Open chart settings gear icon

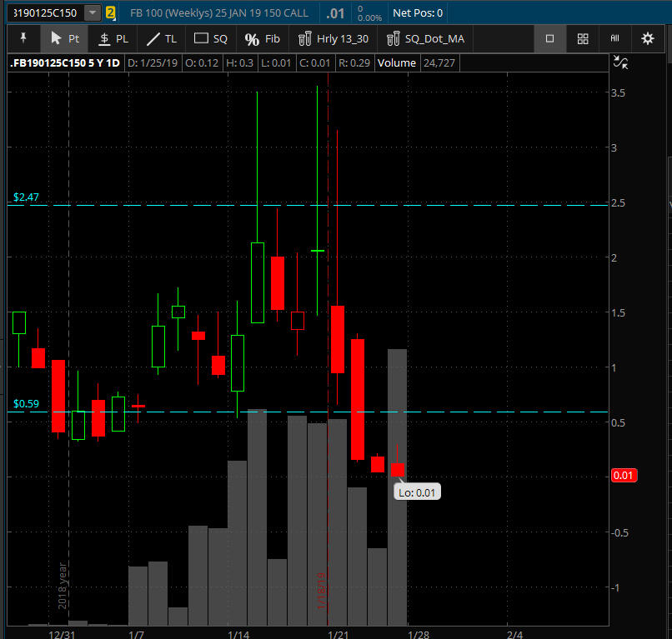click(647, 38)
